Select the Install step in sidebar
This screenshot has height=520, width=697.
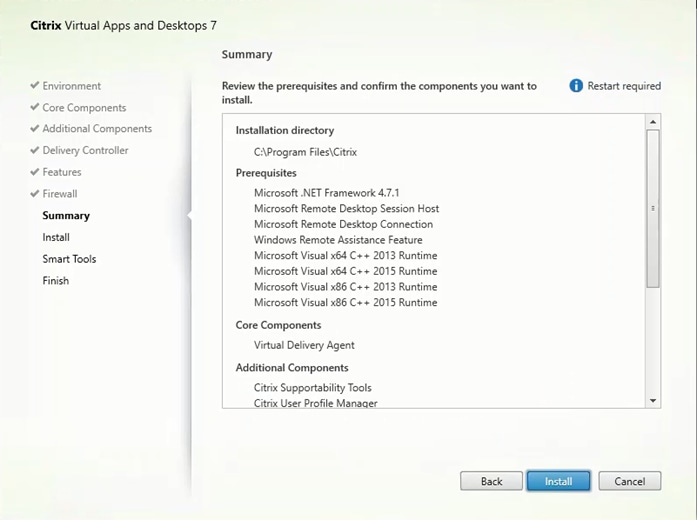pos(56,238)
